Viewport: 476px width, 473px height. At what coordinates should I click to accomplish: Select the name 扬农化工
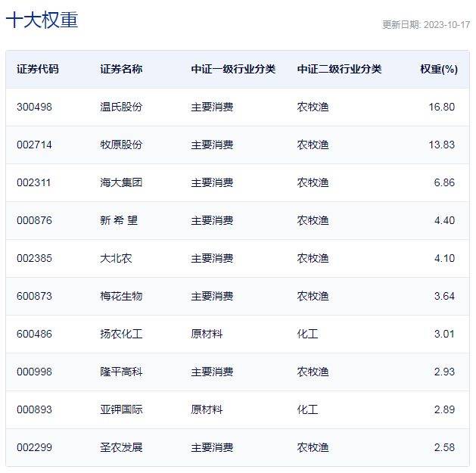tap(121, 334)
